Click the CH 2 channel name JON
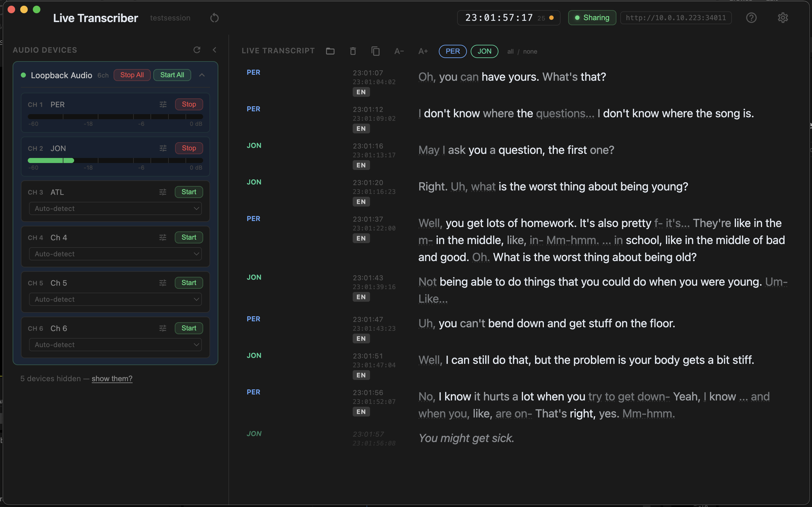This screenshot has height=507, width=812. point(58,149)
